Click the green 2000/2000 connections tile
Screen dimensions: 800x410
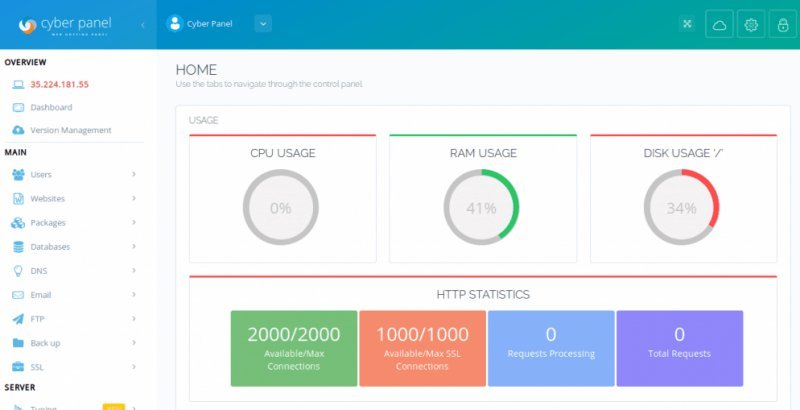coord(294,349)
